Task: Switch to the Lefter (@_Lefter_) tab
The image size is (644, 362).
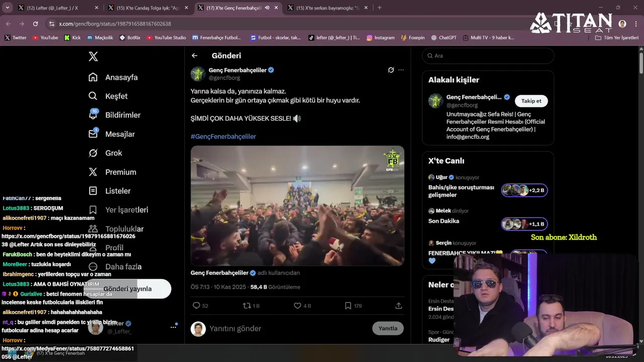Action: tap(52, 8)
